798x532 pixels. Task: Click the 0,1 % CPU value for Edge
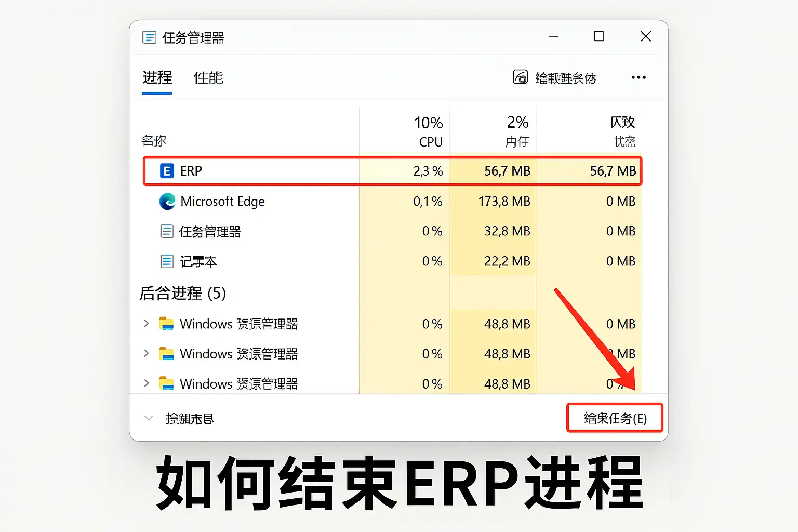click(428, 201)
